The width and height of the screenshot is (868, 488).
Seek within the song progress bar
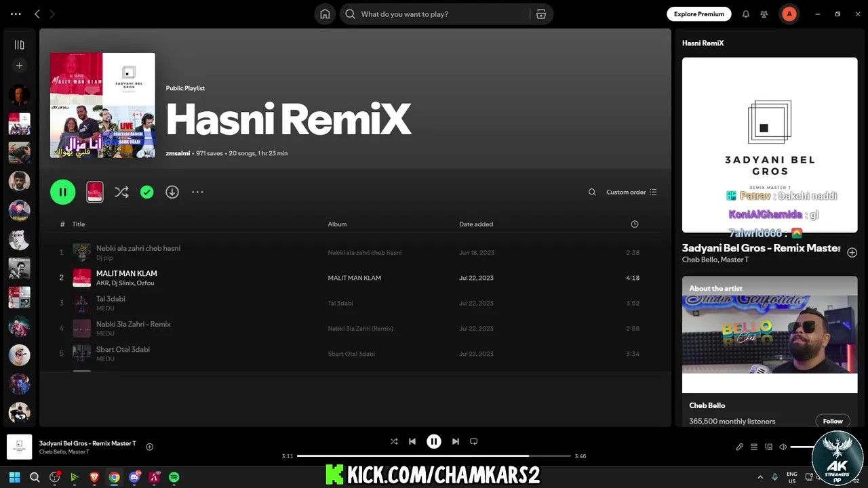click(434, 456)
